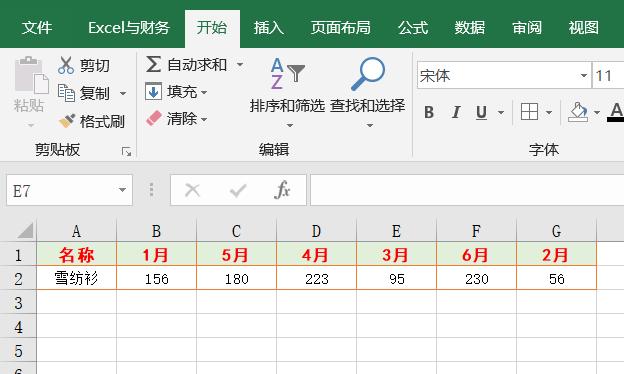
Task: Click the Clear eraser icon
Action: click(x=154, y=118)
